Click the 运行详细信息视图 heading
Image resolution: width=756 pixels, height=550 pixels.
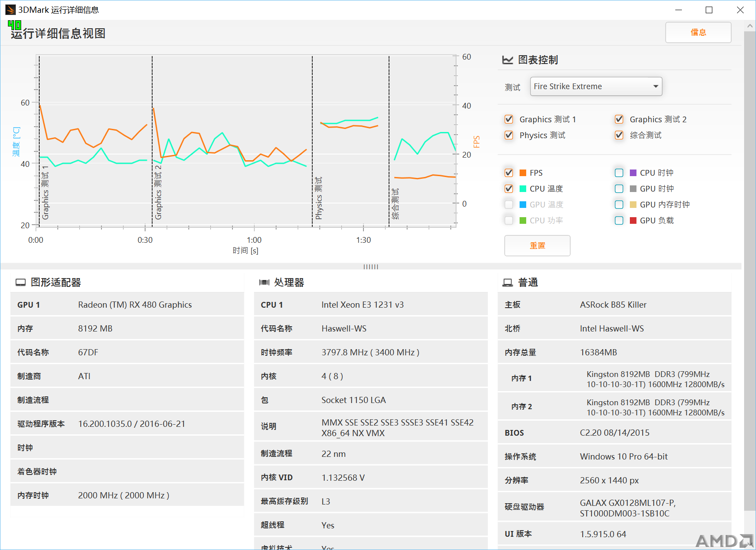click(x=58, y=34)
